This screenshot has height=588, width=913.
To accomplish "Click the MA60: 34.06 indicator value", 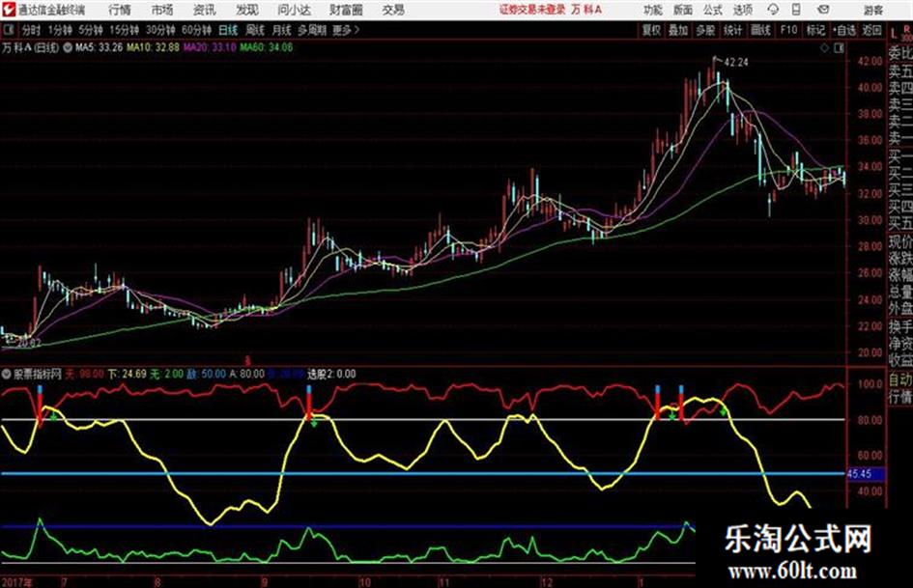I will click(266, 47).
